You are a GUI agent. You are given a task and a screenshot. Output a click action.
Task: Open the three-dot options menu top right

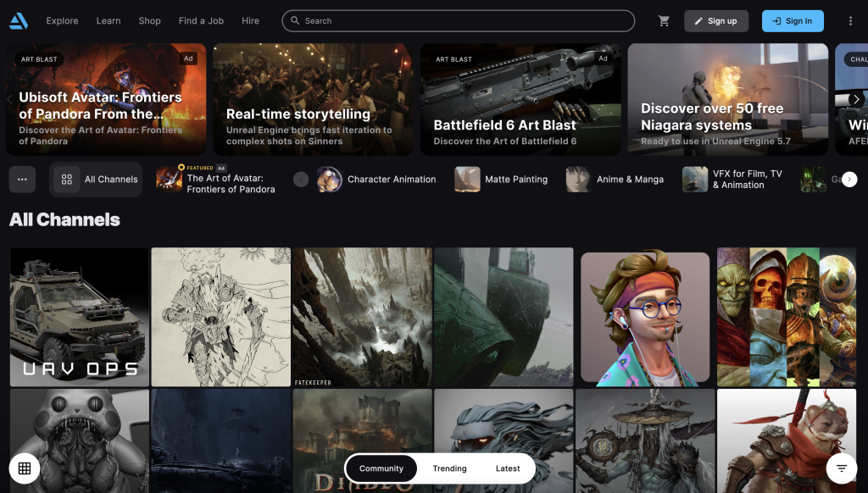pos(850,20)
